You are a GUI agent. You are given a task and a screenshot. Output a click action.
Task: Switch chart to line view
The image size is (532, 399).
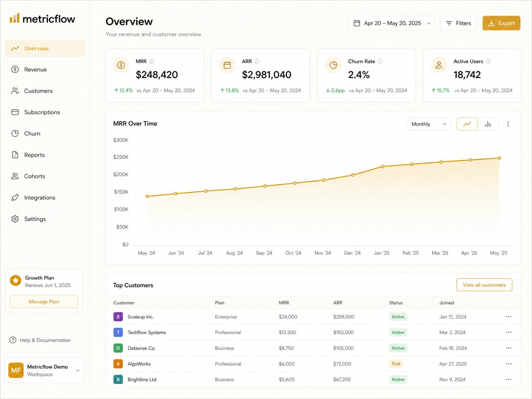[x=467, y=124]
